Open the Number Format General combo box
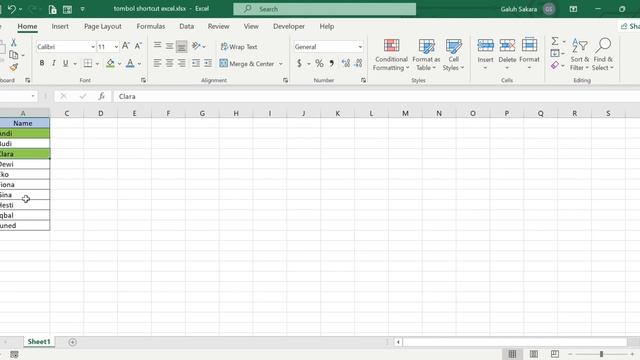The width and height of the screenshot is (640, 360). click(328, 47)
